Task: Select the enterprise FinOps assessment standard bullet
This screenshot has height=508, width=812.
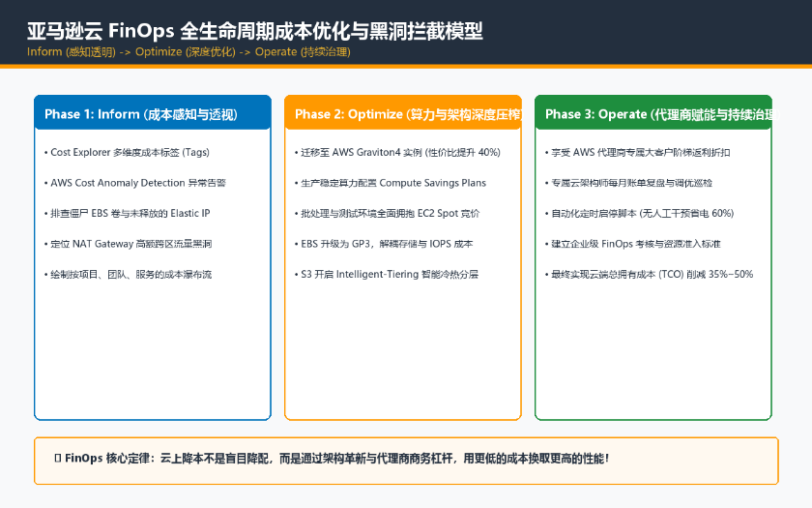Action: point(633,244)
